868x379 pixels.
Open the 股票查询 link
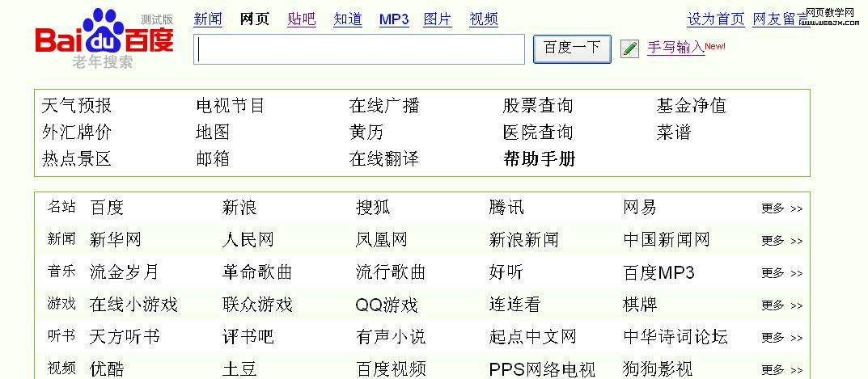[537, 106]
